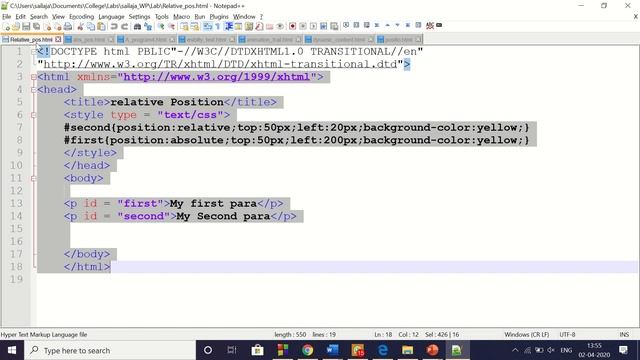The height and width of the screenshot is (360, 640).
Task: Open the Plugins menu
Action: [x=219, y=17]
